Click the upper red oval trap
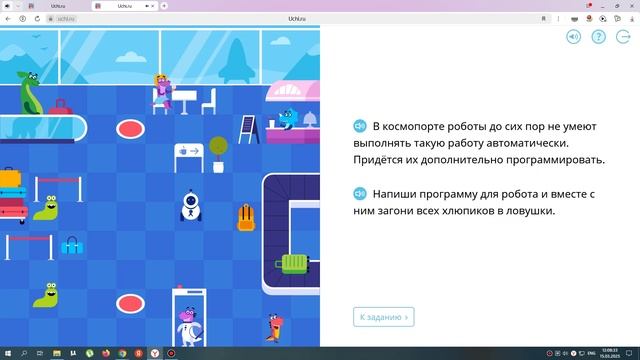 coord(130,129)
